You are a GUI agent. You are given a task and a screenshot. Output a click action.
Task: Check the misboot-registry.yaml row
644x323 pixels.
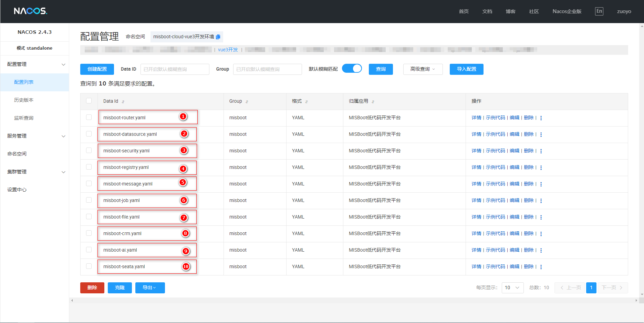pos(89,167)
